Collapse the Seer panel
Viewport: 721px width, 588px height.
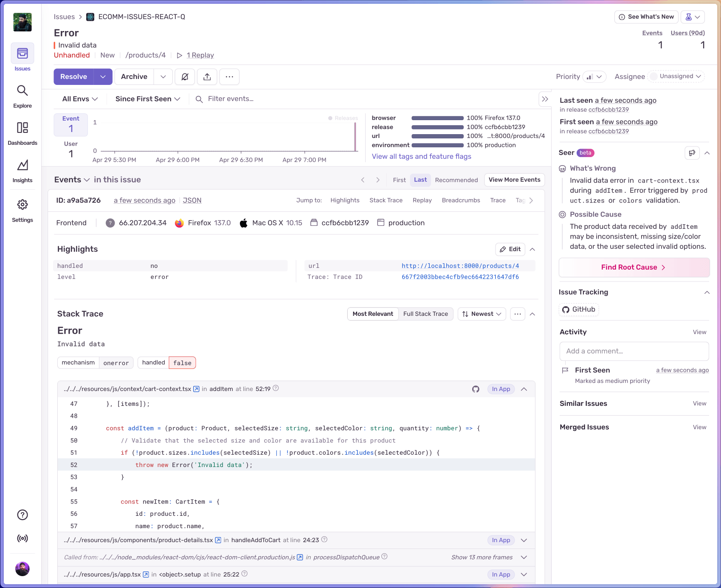707,153
